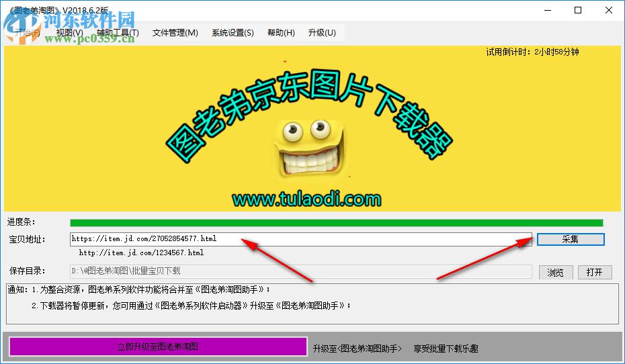625x364 pixels.
Task: Open the 文件管理(M) menu
Action: pyautogui.click(x=175, y=33)
